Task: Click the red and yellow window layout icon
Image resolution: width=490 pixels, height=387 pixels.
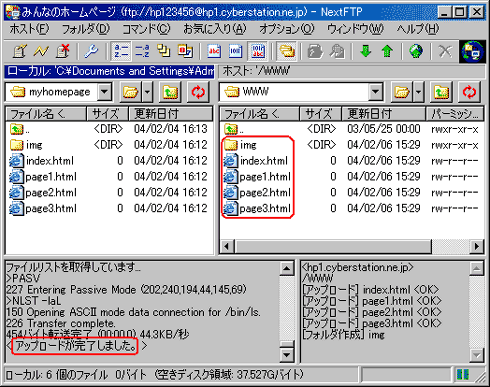Action: point(185,51)
